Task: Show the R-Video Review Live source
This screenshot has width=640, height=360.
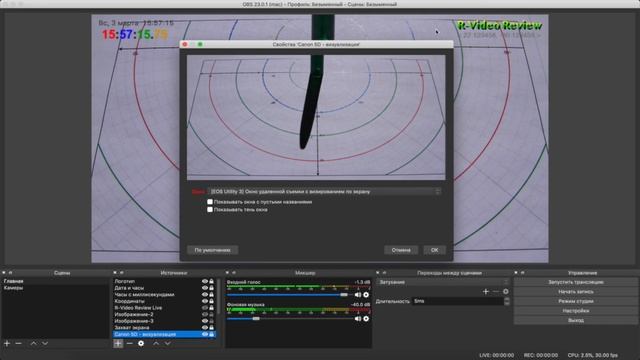Action: click(205, 308)
